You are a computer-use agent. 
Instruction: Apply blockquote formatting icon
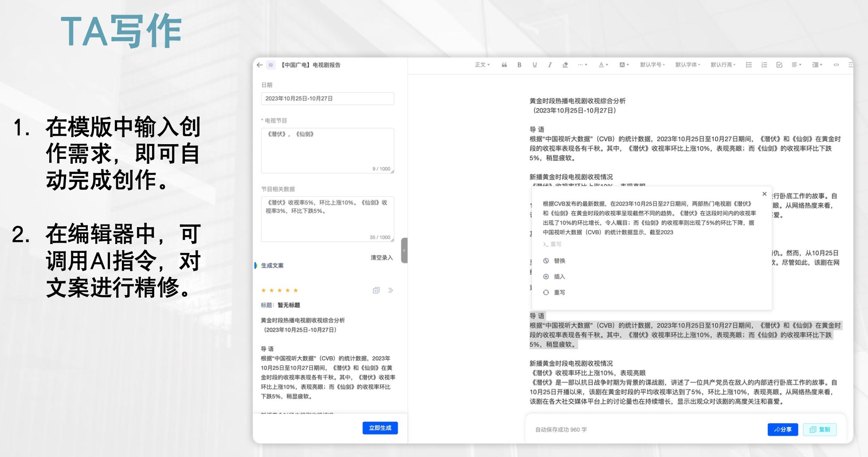coord(504,65)
